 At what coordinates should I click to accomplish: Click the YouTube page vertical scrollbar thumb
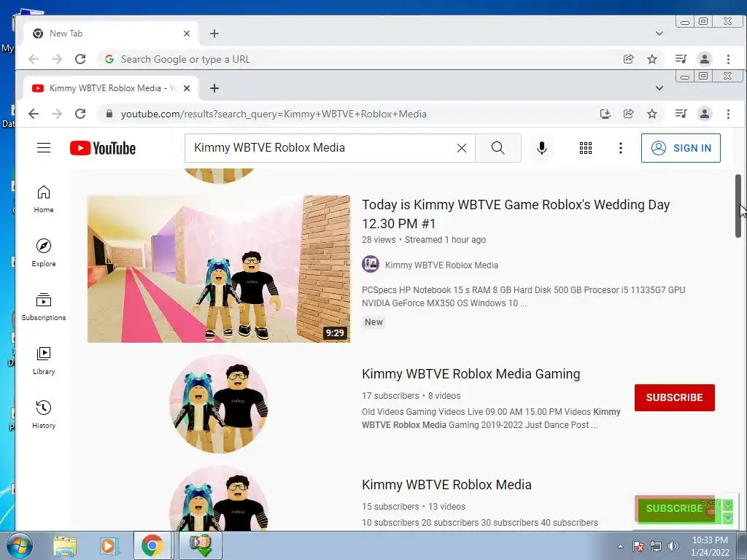click(738, 206)
